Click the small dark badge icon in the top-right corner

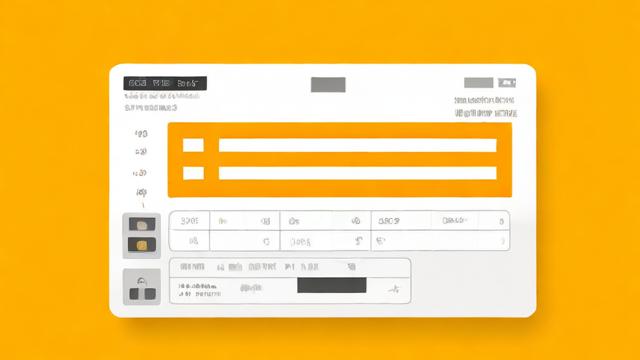(507, 83)
